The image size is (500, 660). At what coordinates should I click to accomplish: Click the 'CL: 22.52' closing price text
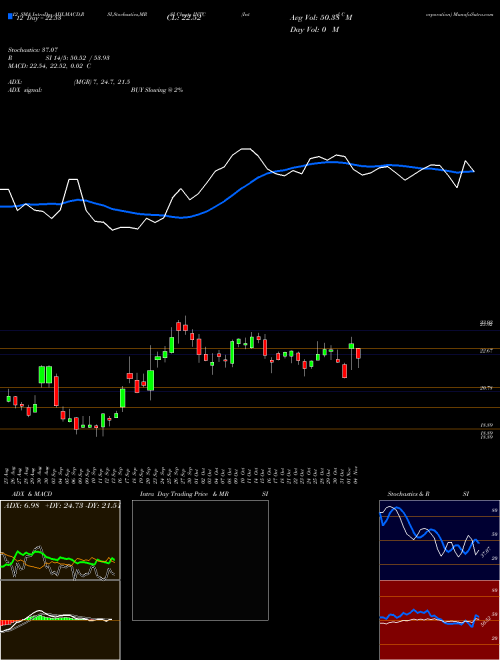click(x=184, y=18)
